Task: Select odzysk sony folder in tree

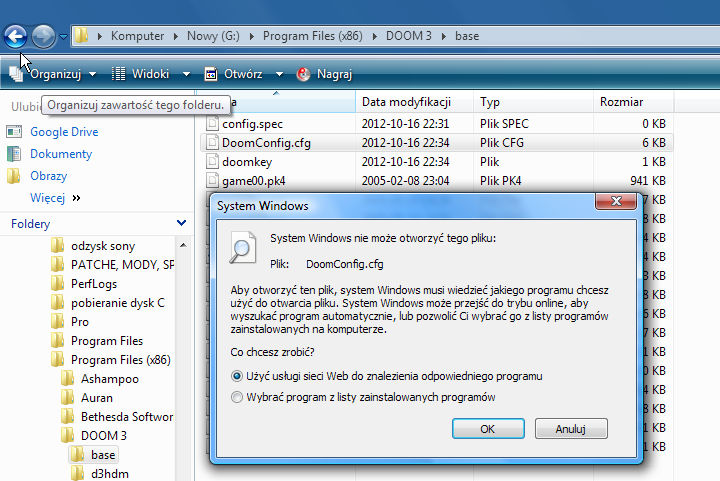Action: point(103,246)
